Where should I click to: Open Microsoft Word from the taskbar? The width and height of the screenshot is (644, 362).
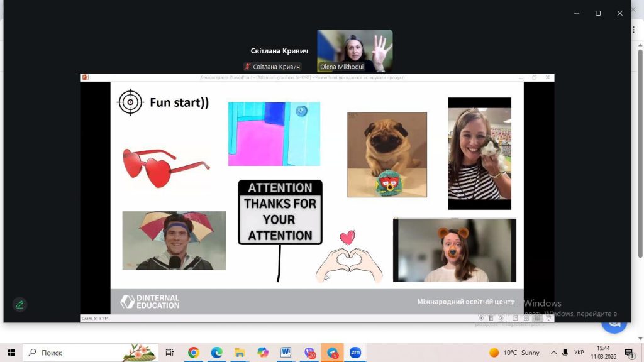click(x=286, y=353)
